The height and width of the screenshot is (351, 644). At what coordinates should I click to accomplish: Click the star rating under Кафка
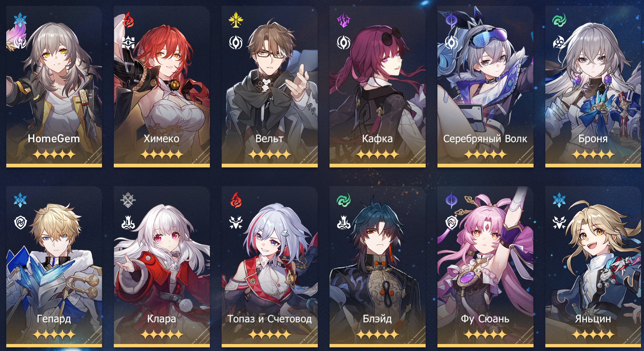pos(377,155)
